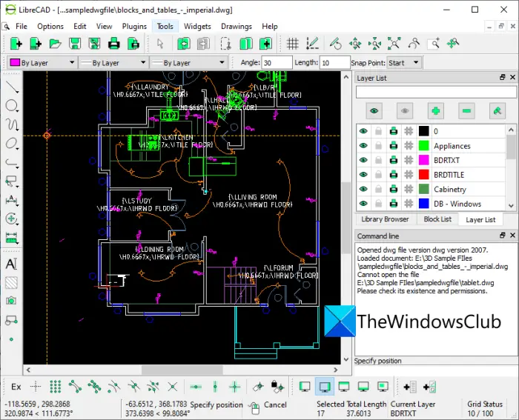Click the Zoom Panning icon
519x420 pixels.
tap(453, 43)
